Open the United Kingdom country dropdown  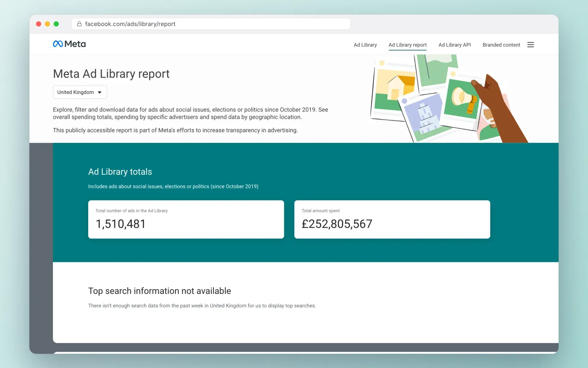(x=80, y=92)
